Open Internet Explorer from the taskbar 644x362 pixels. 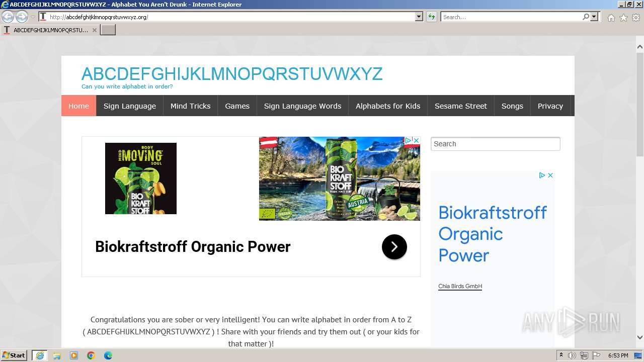[40, 355]
